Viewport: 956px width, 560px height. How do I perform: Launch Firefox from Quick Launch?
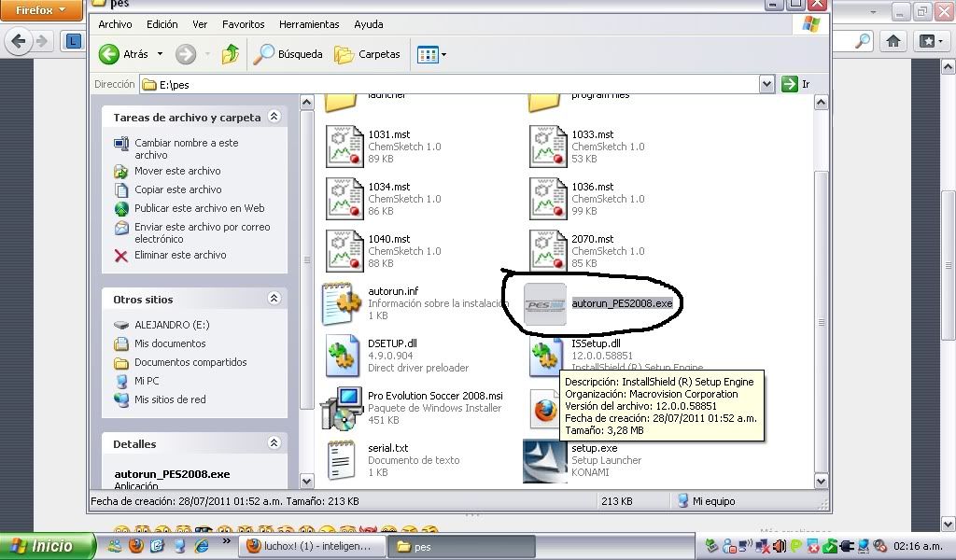136,545
